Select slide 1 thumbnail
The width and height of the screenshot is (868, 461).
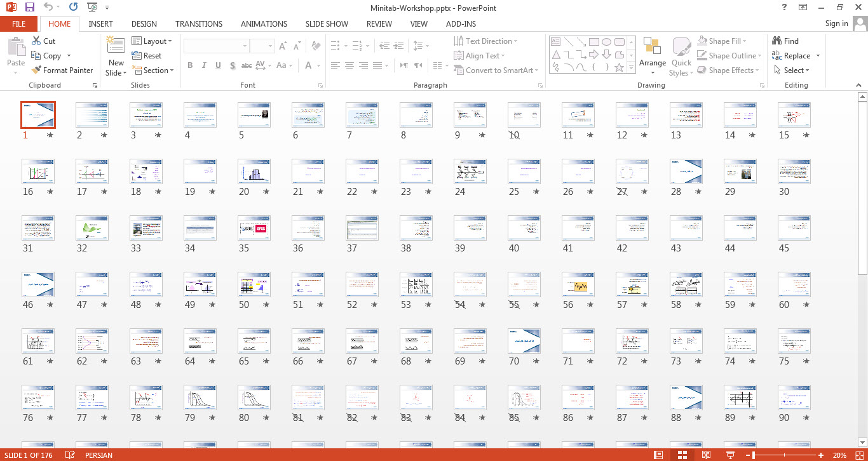[x=38, y=115]
